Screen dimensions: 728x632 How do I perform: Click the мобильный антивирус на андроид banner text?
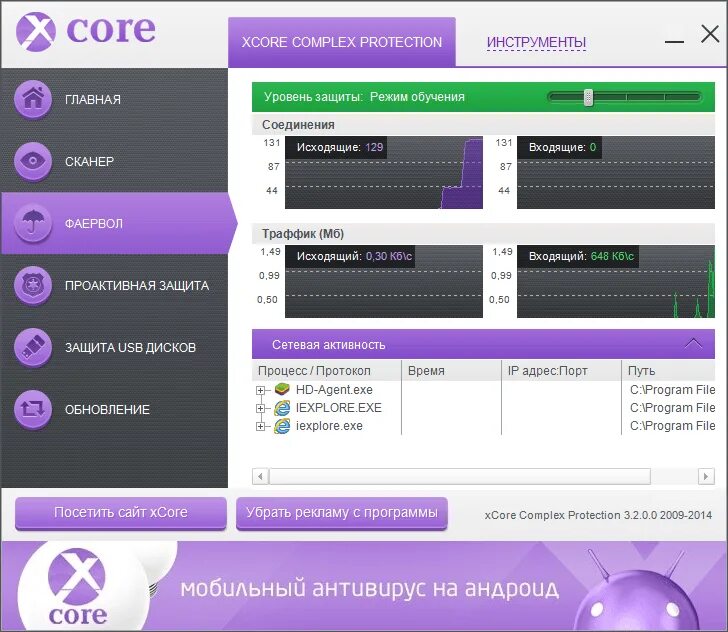(x=370, y=588)
